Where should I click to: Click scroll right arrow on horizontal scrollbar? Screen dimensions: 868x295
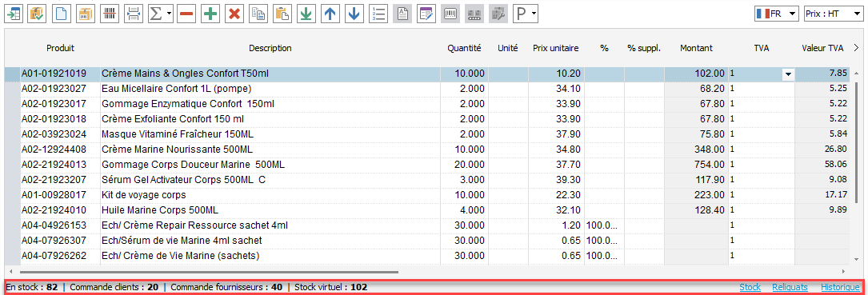coord(844,272)
